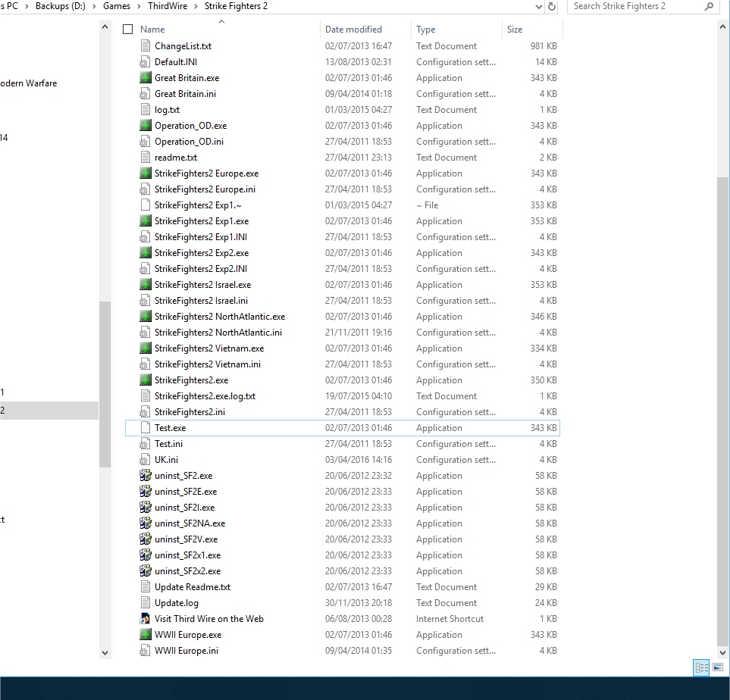The image size is (730, 700).
Task: Expand the chevron after Games in breadcrumb
Action: point(139,7)
